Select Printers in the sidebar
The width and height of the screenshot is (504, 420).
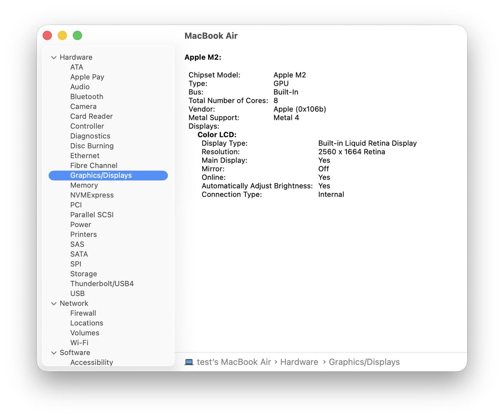(x=83, y=234)
